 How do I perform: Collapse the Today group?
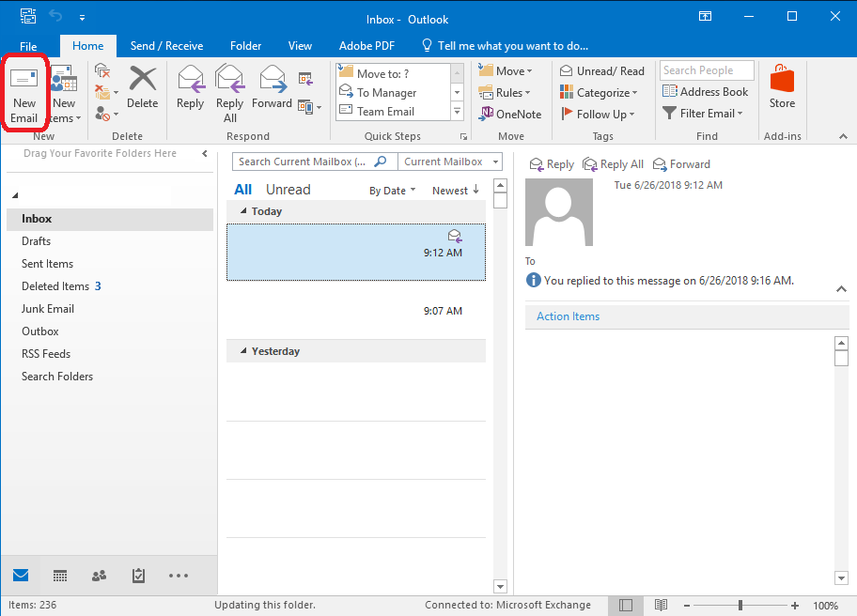coord(243,210)
